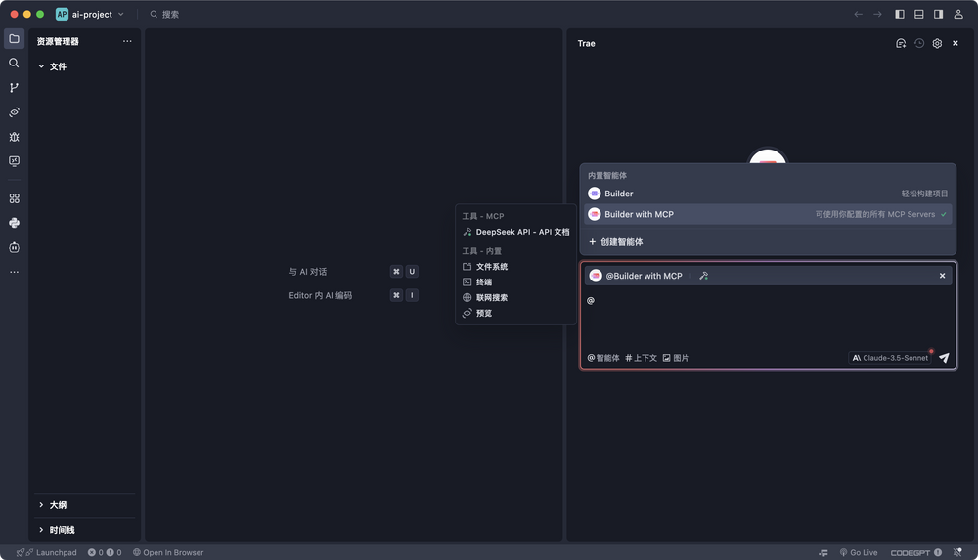978x560 pixels.
Task: Select the 联网搜索 web search tool
Action: [491, 297]
